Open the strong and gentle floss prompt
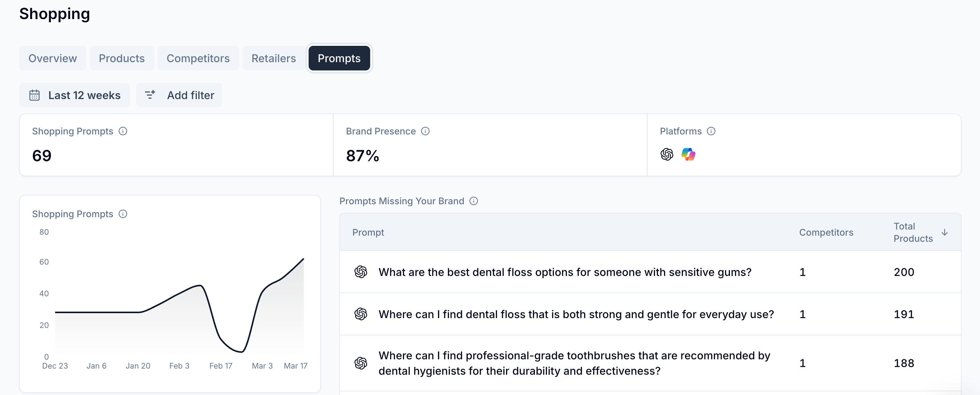The height and width of the screenshot is (395, 980). 576,314
